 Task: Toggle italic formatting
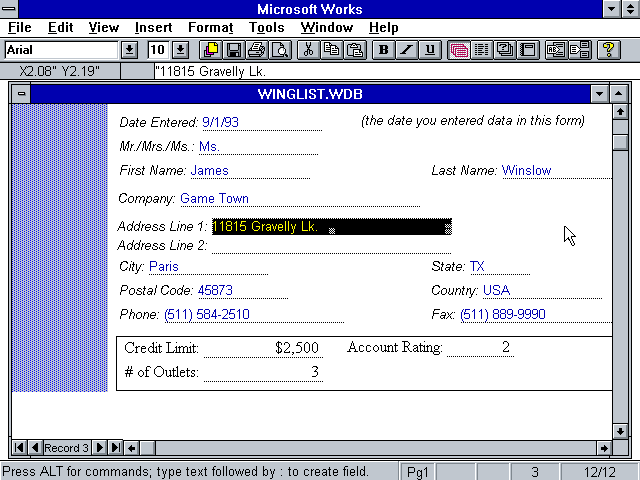point(407,50)
